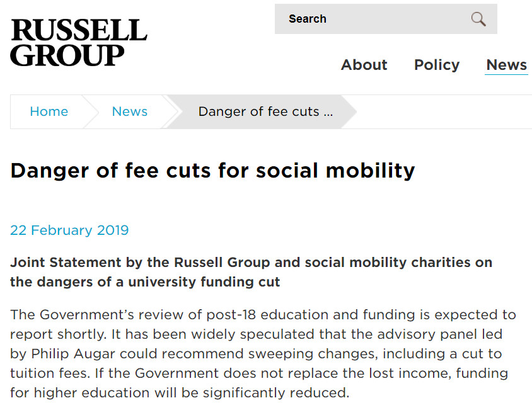Image resolution: width=532 pixels, height=403 pixels.
Task: Click the 22 February 2019 date
Action: pyautogui.click(x=69, y=230)
